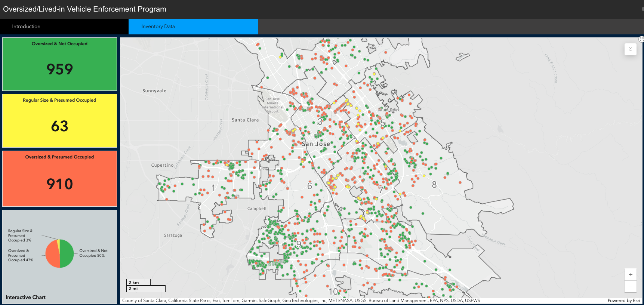Click the Sunnyvale label on the map
This screenshot has height=305, width=644.
pyautogui.click(x=154, y=91)
